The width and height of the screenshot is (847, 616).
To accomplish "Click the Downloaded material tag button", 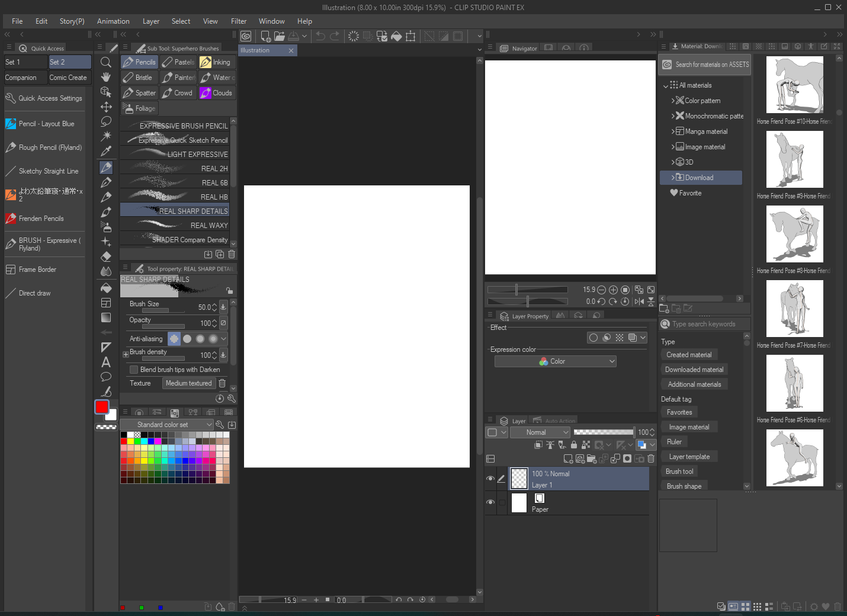I will click(694, 370).
